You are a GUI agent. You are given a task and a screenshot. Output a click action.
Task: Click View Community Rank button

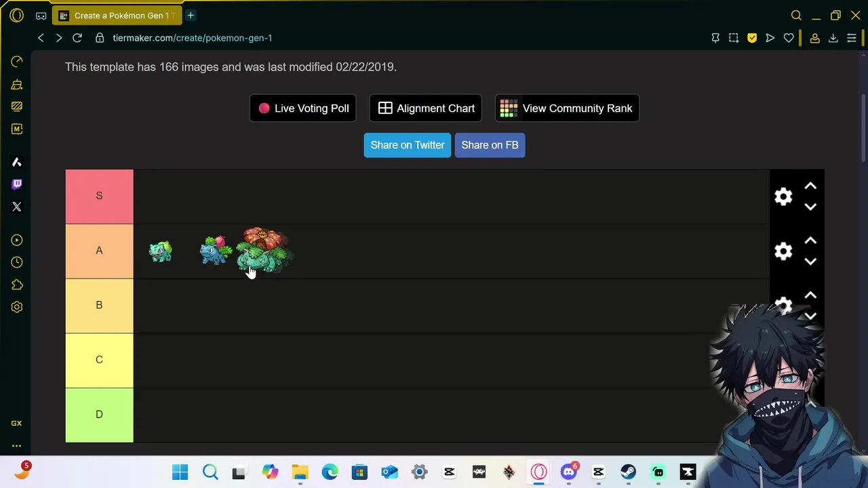pos(567,108)
